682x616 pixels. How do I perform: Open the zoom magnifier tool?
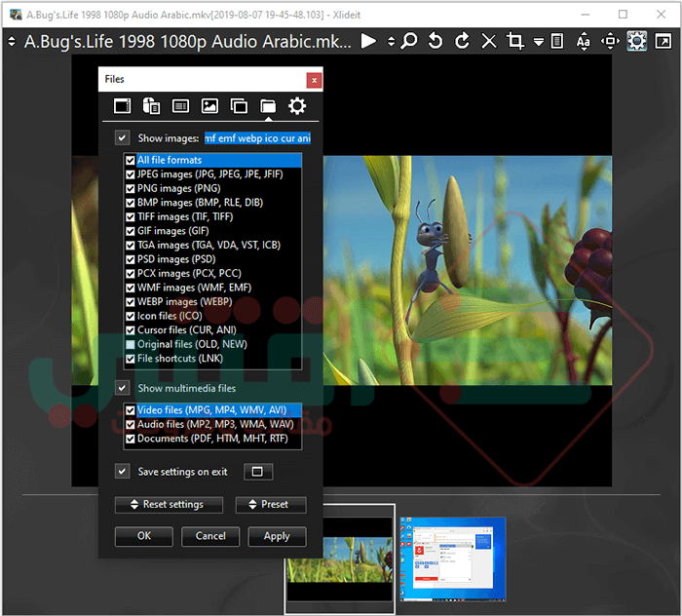point(409,42)
